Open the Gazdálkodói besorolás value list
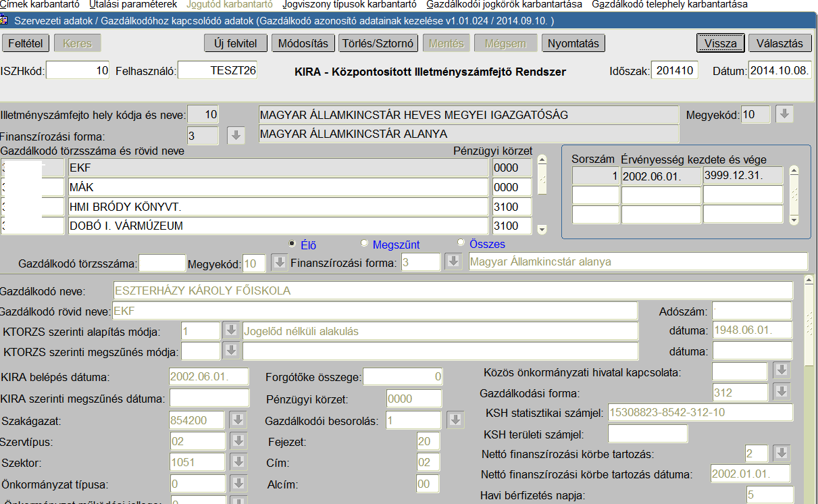Screen dimensions: 818x504 [x=457, y=420]
